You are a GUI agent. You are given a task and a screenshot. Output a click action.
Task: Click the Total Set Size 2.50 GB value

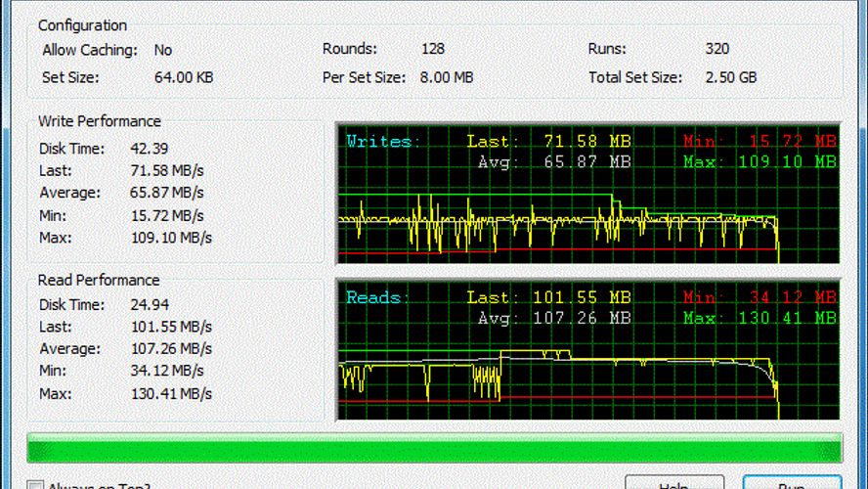[730, 76]
